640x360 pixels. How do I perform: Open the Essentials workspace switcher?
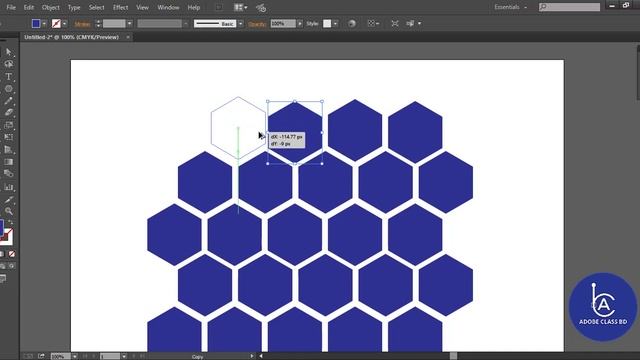510,7
